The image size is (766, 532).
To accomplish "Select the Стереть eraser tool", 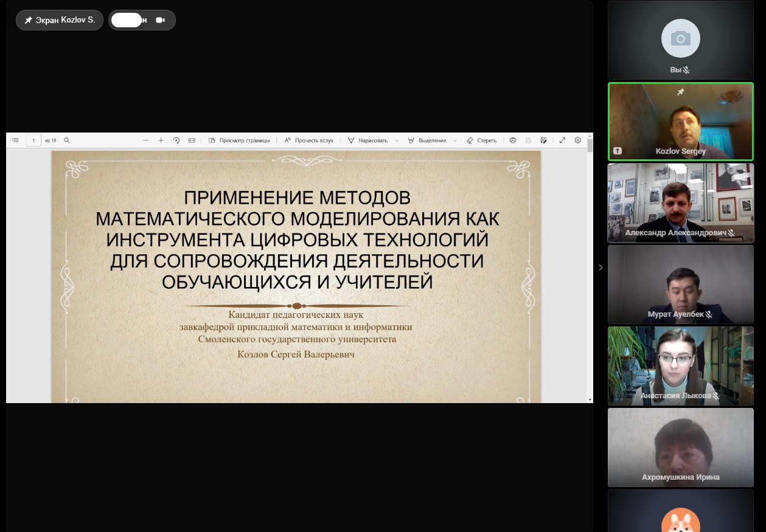I will click(x=481, y=140).
